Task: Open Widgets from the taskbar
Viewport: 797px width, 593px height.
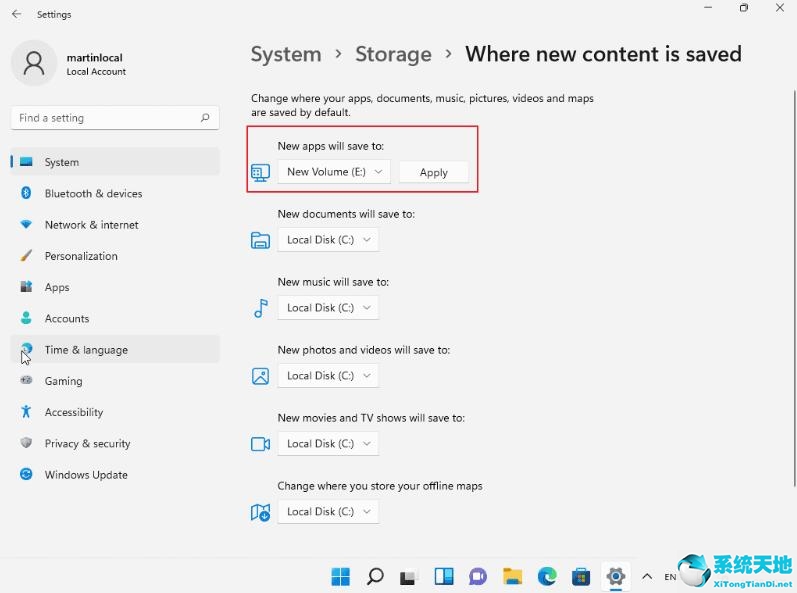Action: (444, 576)
